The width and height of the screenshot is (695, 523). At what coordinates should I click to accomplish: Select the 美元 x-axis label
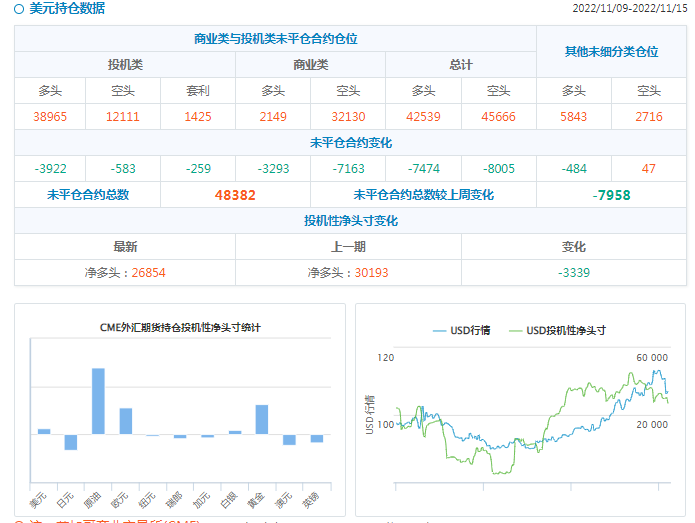(38, 498)
